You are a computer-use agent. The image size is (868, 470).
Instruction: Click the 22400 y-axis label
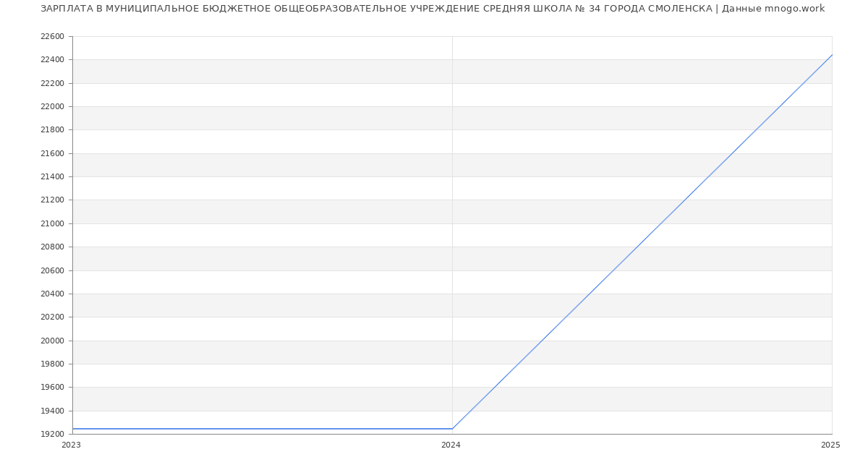coord(52,60)
